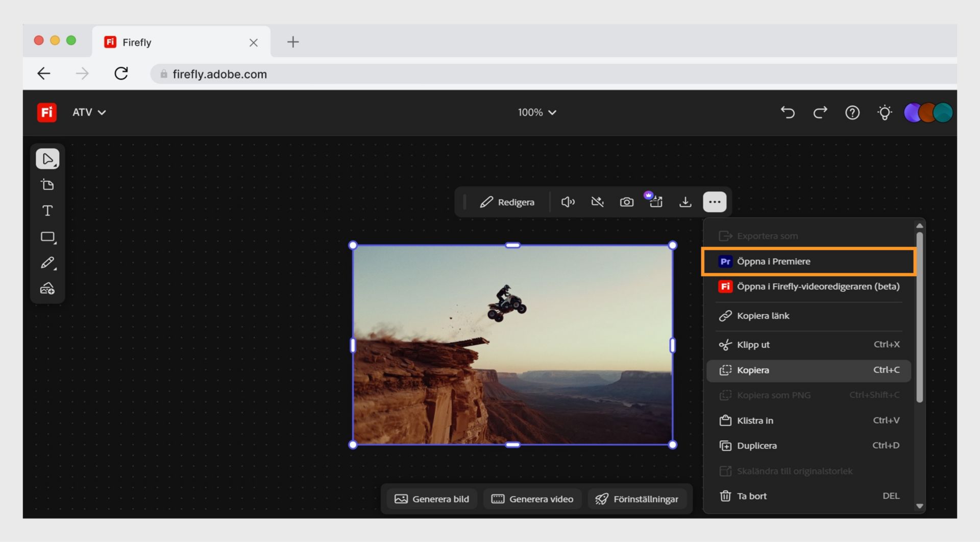Download the selected video
980x542 pixels.
click(685, 202)
